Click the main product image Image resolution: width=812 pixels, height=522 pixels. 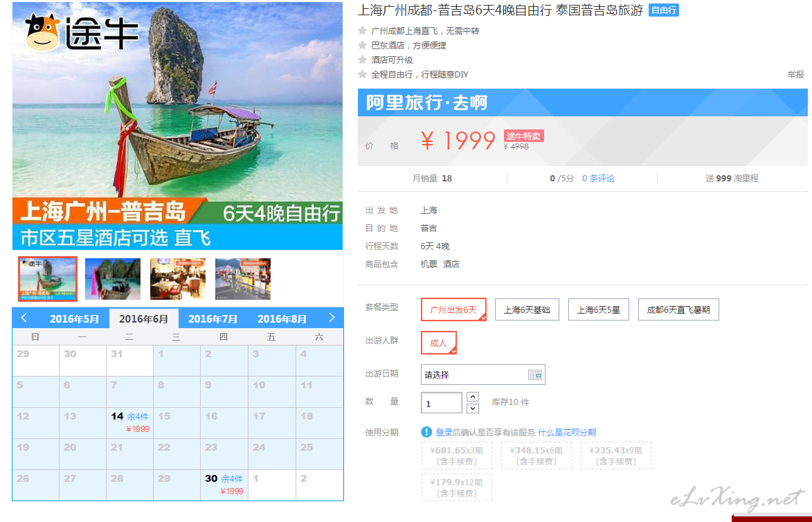coord(178,126)
